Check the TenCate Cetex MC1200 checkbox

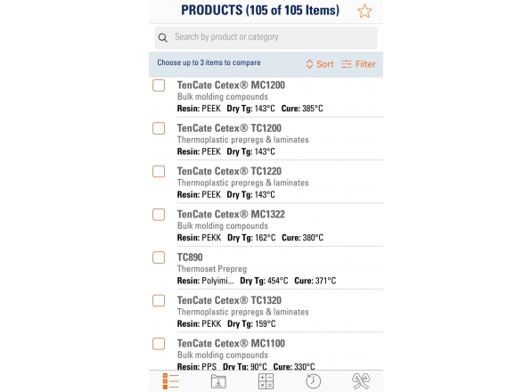[x=159, y=86]
